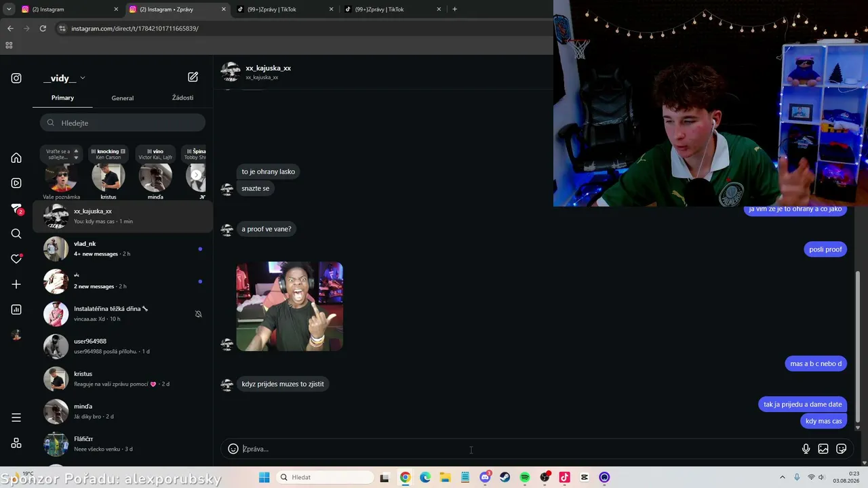The height and width of the screenshot is (488, 868).
Task: Attach a photo with the image icon
Action: coord(823,449)
